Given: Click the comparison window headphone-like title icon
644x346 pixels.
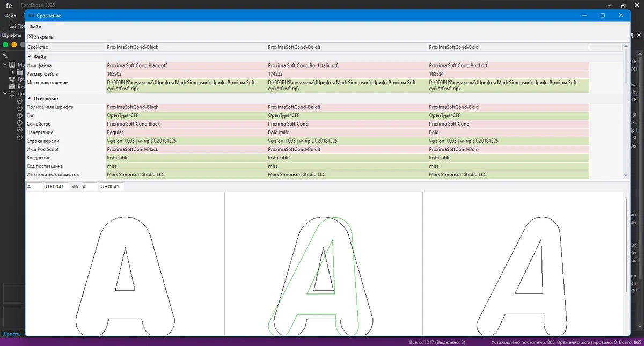Looking at the screenshot, I should point(32,16).
